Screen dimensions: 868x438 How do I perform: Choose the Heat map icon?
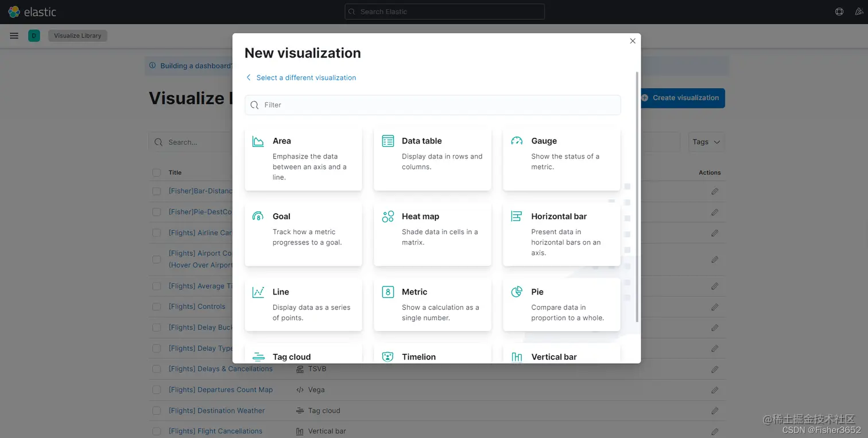click(x=388, y=216)
